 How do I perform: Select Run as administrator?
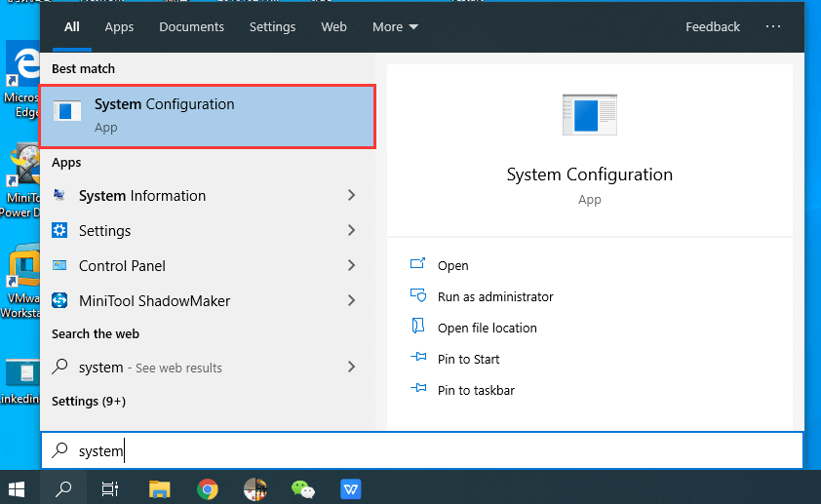tap(495, 297)
